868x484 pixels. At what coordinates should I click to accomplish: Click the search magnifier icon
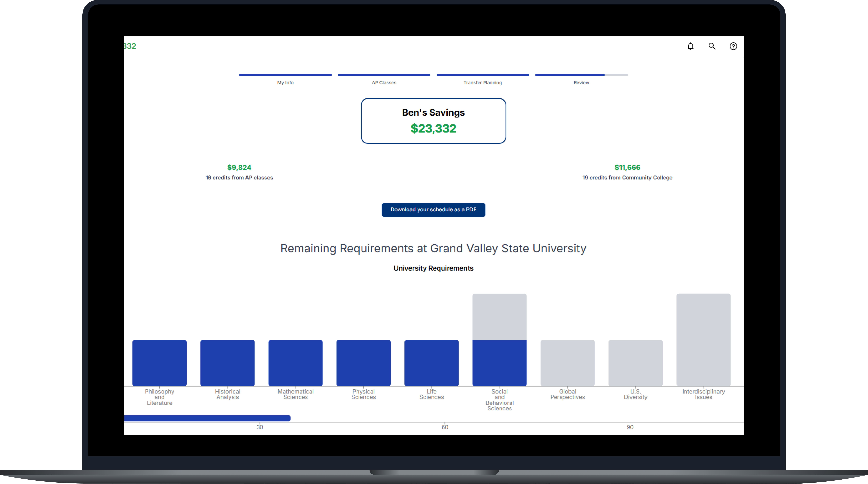[712, 46]
